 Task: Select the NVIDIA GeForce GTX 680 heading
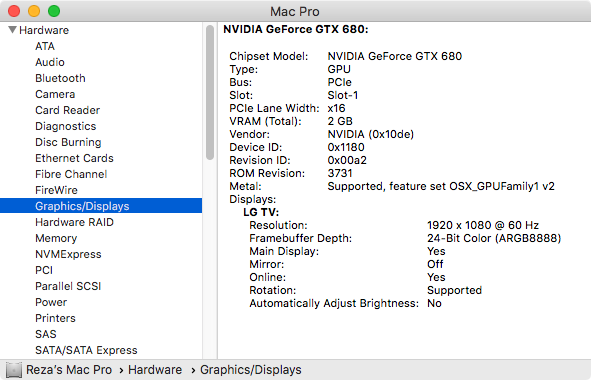click(296, 29)
